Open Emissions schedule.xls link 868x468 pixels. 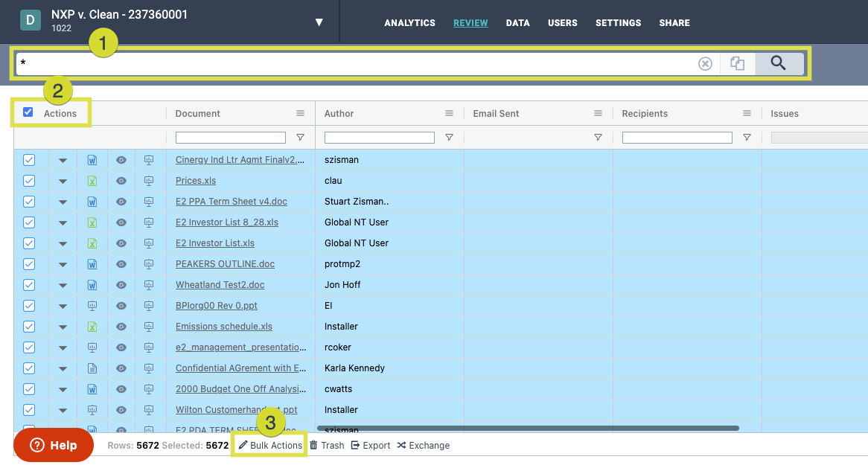[x=223, y=327]
